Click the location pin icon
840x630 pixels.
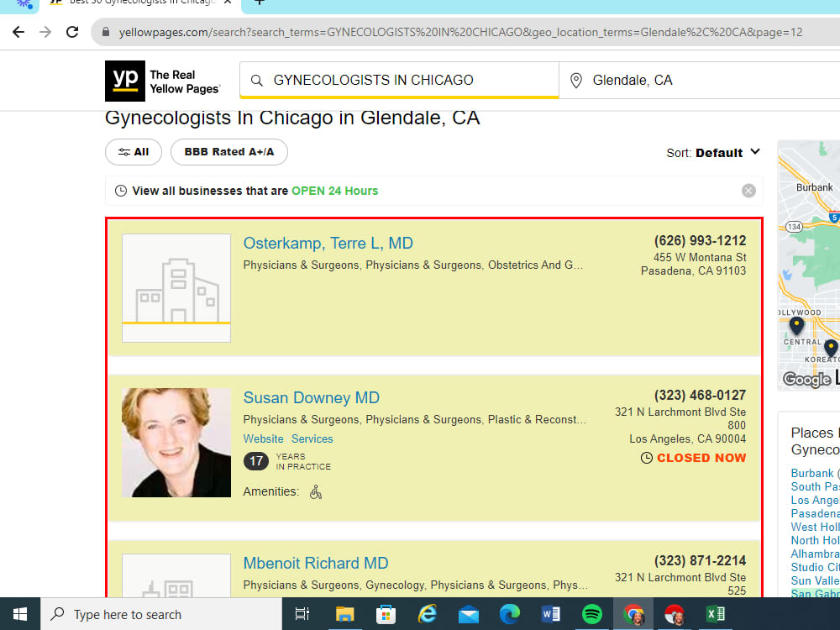click(576, 81)
